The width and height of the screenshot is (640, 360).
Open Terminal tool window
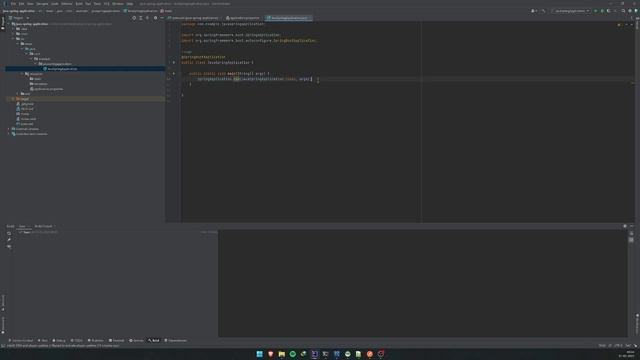116,340
